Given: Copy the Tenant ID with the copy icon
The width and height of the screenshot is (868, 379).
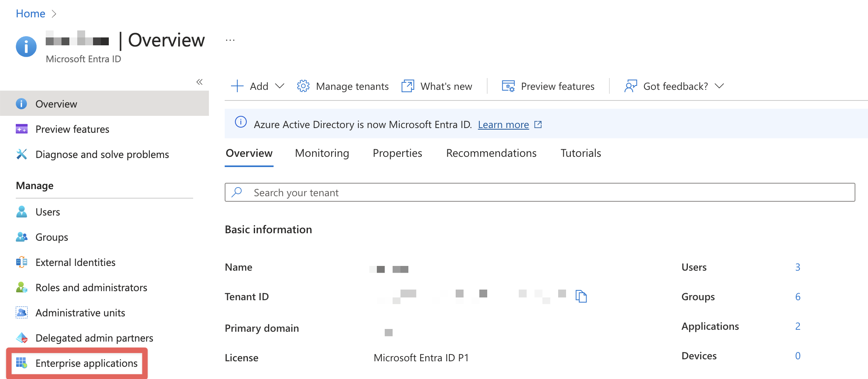Looking at the screenshot, I should point(581,296).
